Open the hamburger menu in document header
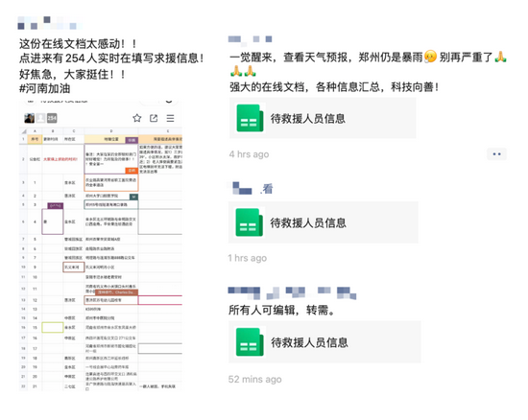The image size is (528, 420). 170,118
